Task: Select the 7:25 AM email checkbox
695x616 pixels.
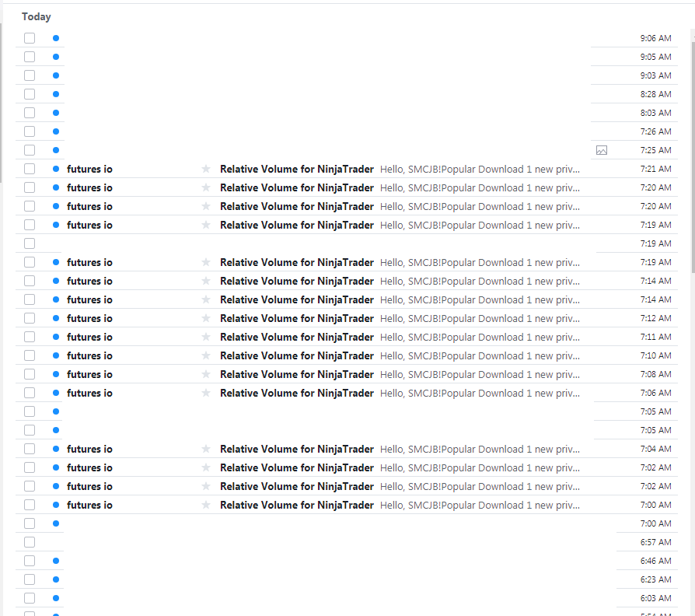Action: [x=30, y=150]
